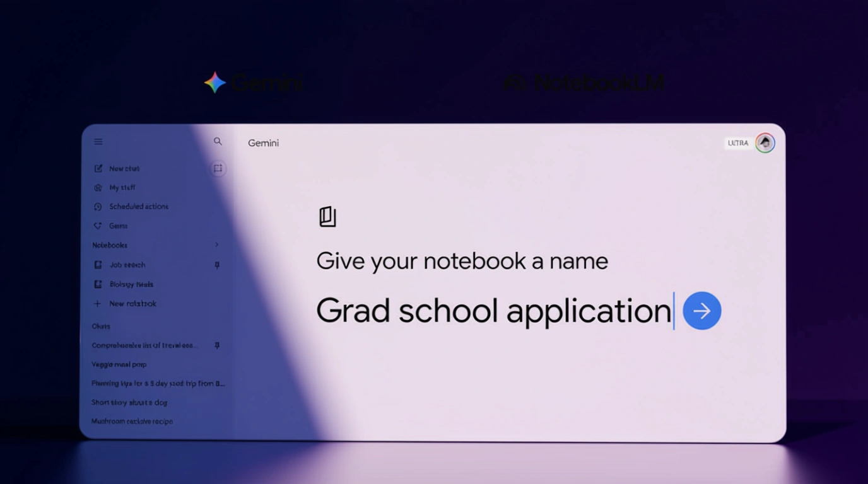Open Scheduled actions in the sidebar
The height and width of the screenshot is (484, 868).
coord(138,207)
